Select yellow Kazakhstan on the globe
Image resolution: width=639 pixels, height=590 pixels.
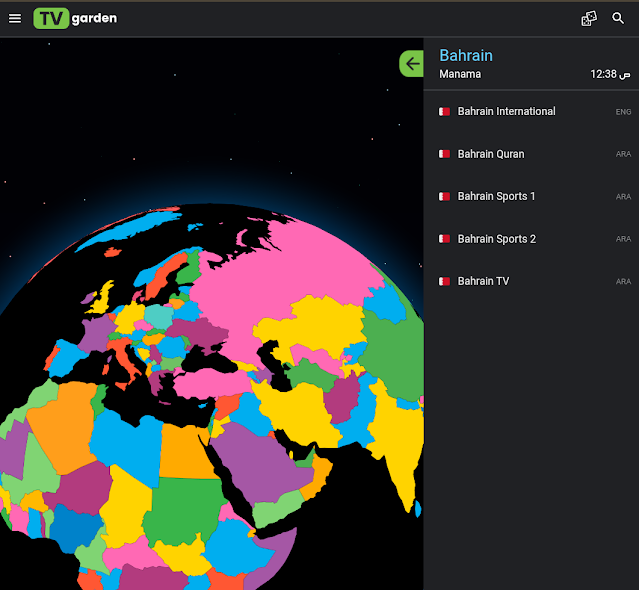pyautogui.click(x=322, y=324)
